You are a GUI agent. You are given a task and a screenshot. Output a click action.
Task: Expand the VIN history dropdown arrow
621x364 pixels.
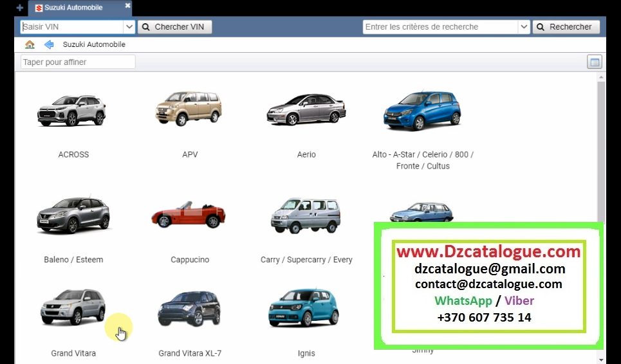tap(129, 27)
